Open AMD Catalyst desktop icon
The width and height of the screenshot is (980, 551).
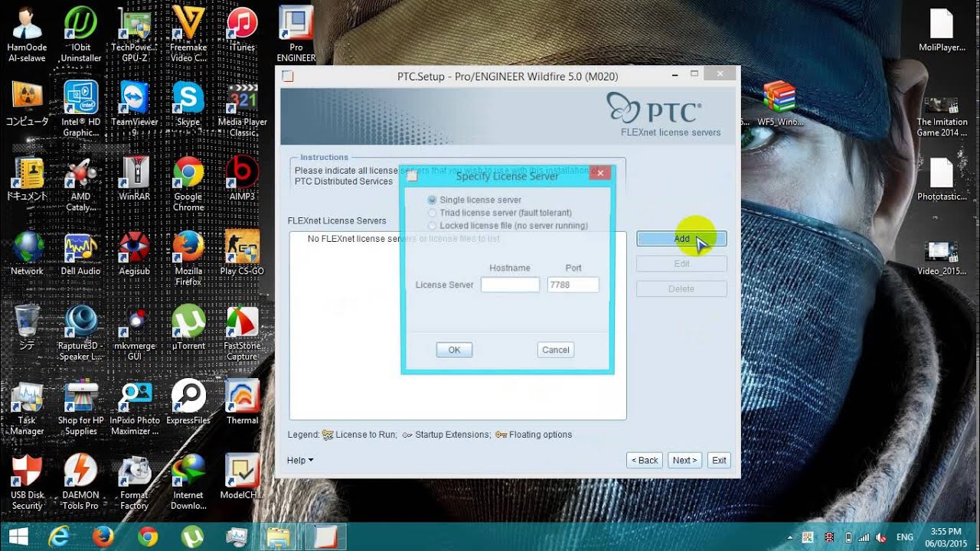[x=80, y=184]
